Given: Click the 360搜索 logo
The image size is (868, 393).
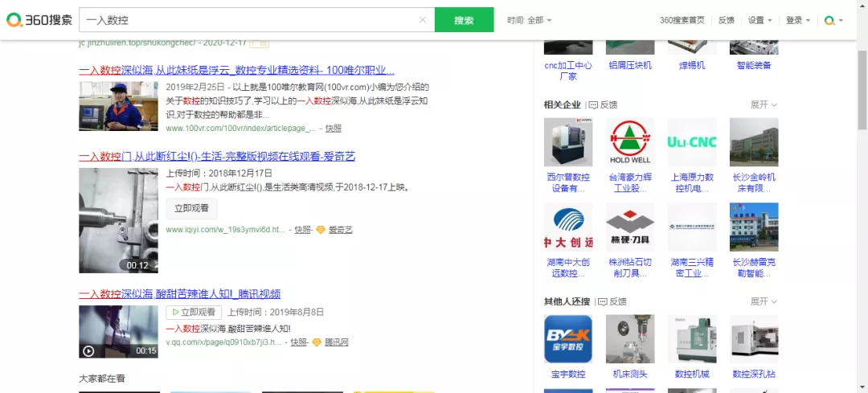Looking at the screenshot, I should (x=39, y=20).
